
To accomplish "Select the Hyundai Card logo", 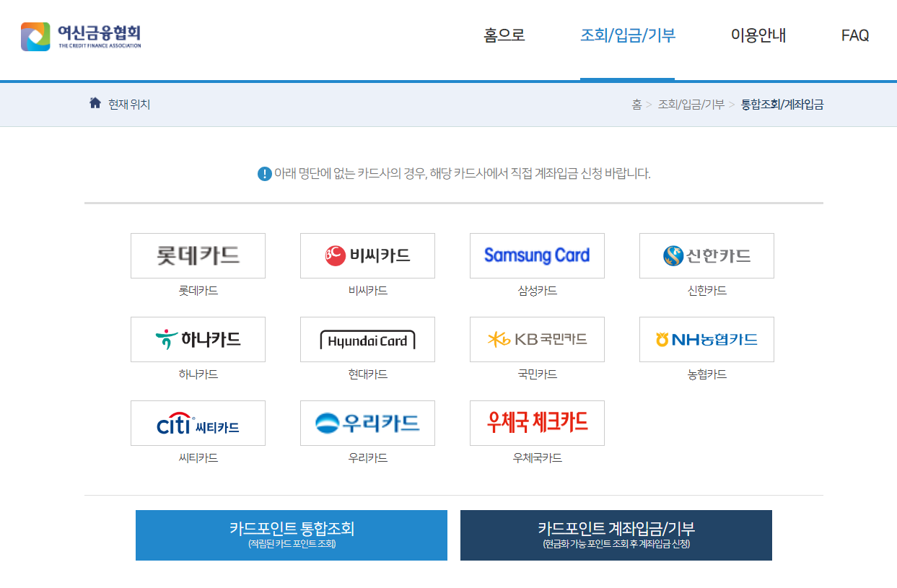I will [367, 339].
